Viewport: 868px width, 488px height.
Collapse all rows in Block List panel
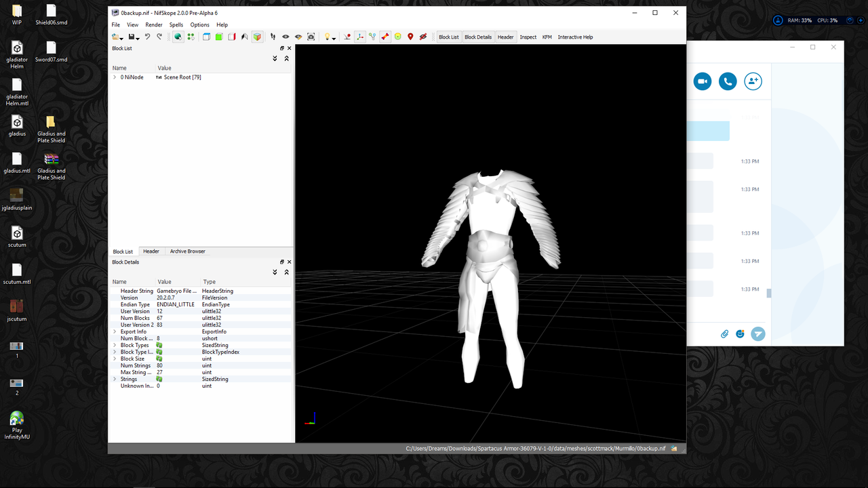coord(286,59)
